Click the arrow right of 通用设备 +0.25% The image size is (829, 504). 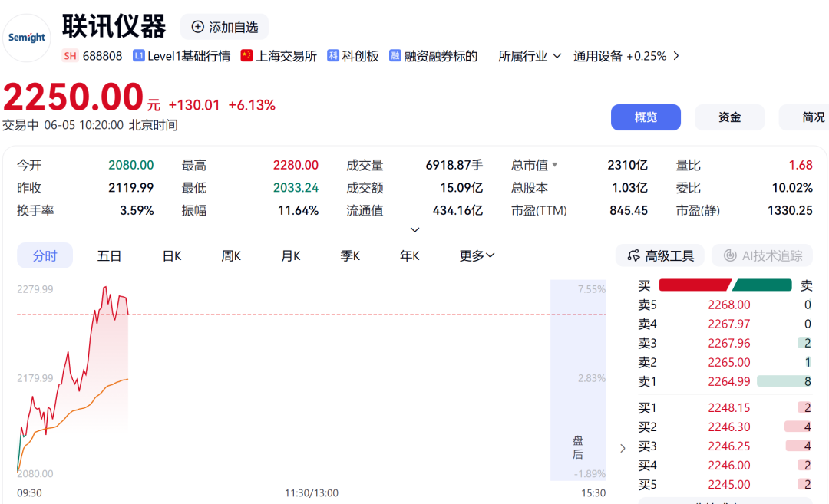[676, 56]
